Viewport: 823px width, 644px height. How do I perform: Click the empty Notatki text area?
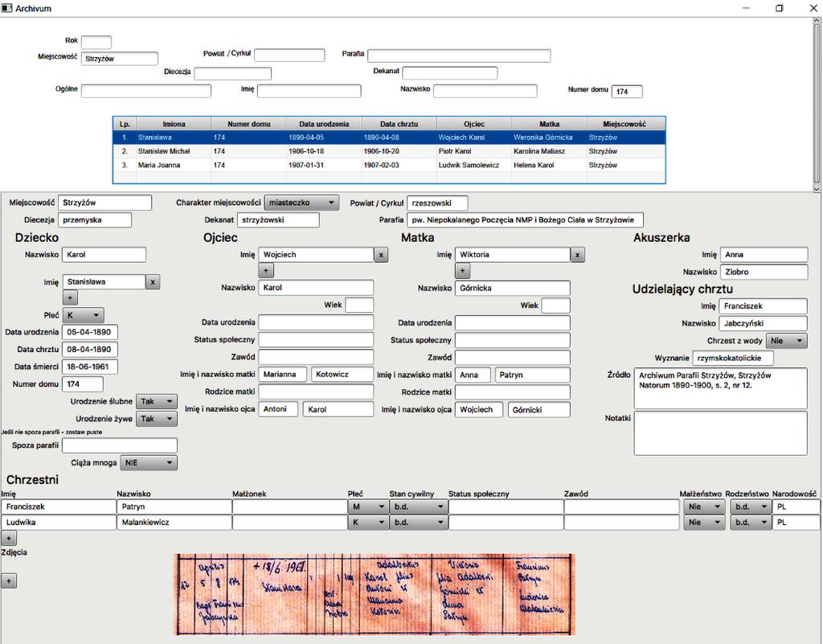720,433
